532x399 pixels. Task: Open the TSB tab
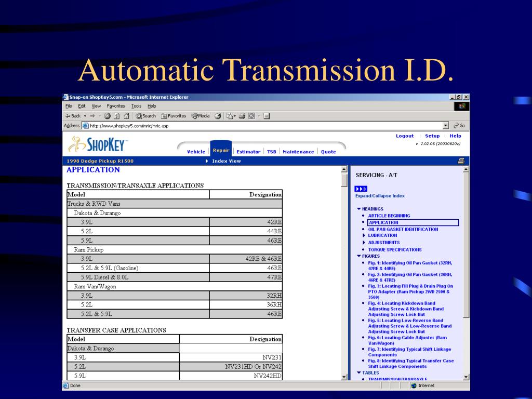[x=271, y=152]
